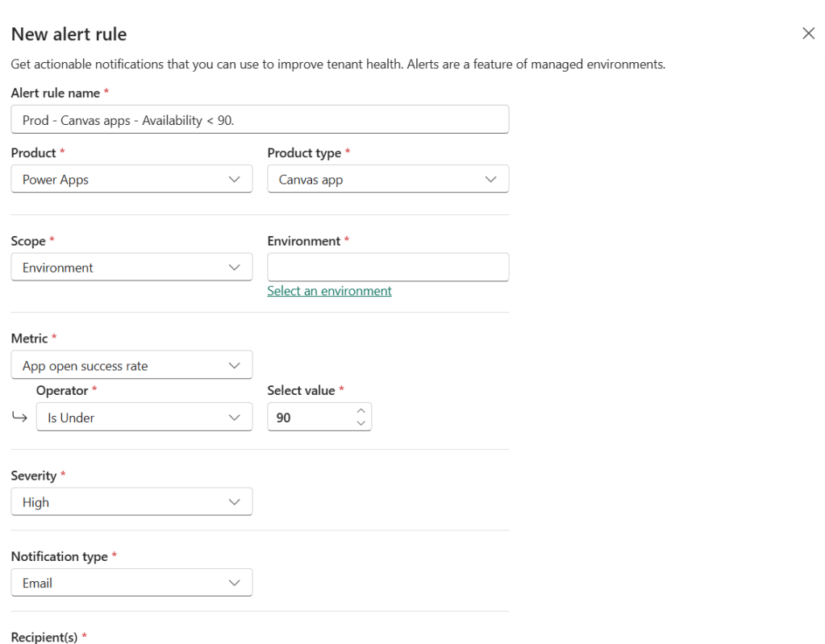Viewport: 825px width, 644px height.
Task: Open the Product dropdown showing Power Apps
Action: point(131,179)
